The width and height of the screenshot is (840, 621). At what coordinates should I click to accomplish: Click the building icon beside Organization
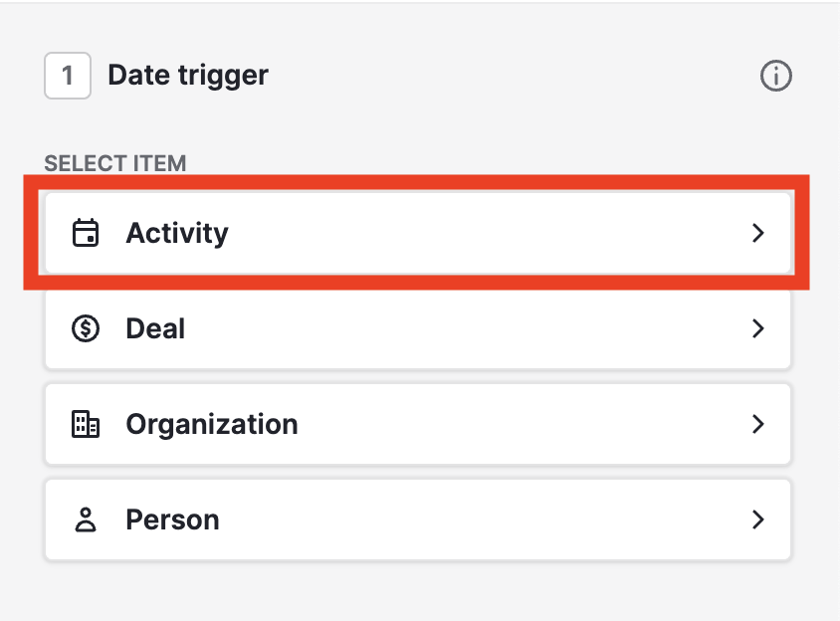pyautogui.click(x=87, y=424)
